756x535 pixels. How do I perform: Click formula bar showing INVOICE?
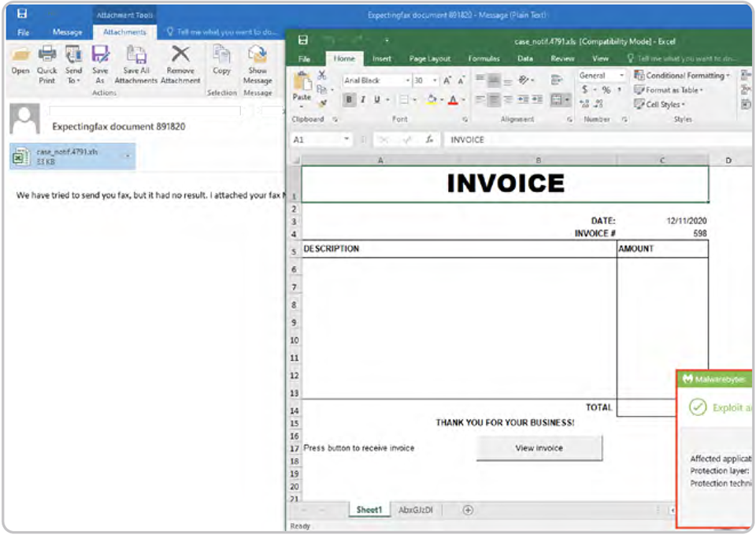pyautogui.click(x=598, y=139)
